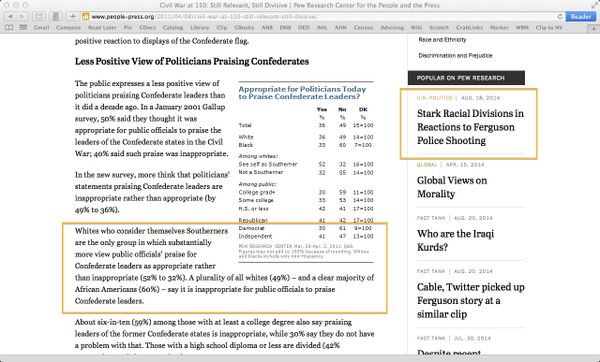Open the ANB bookmark
600x362 pixels.
point(267,28)
